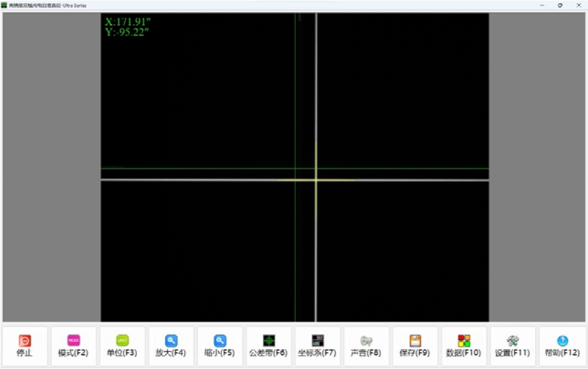Zoom in using 放大(F4)

point(171,346)
